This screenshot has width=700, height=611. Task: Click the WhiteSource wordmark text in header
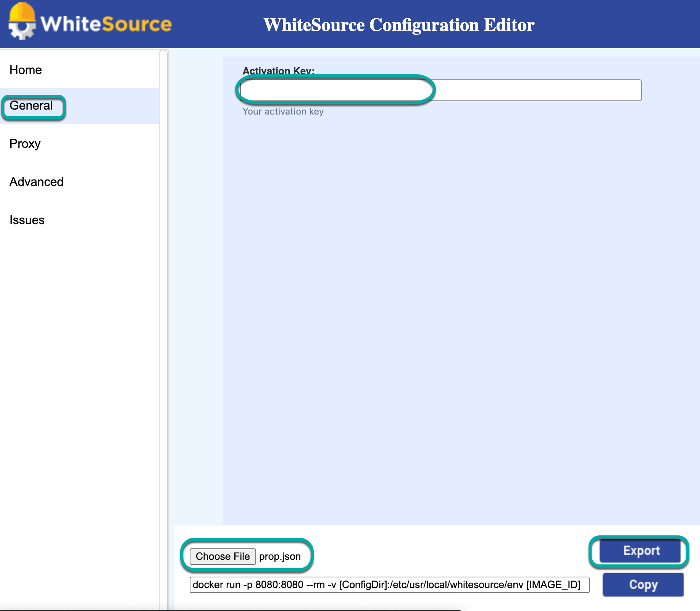[x=106, y=24]
